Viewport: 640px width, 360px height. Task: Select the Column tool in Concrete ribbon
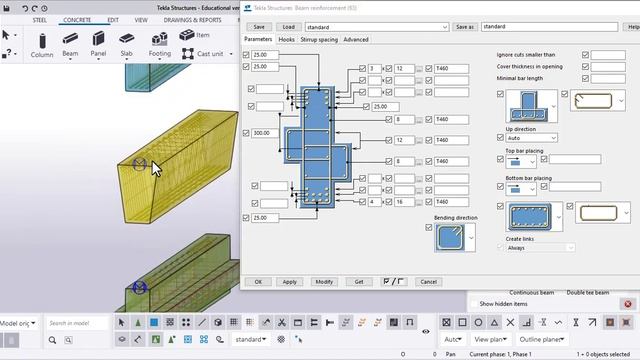(x=42, y=46)
